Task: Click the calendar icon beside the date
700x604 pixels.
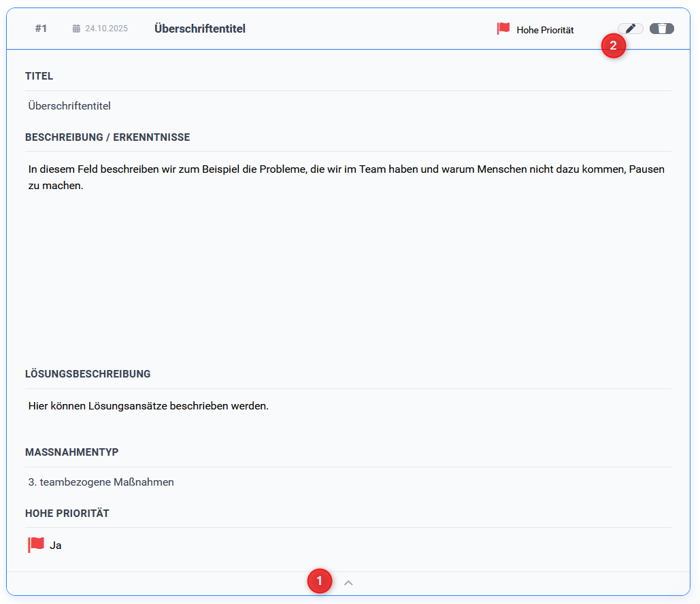Action: pos(76,29)
